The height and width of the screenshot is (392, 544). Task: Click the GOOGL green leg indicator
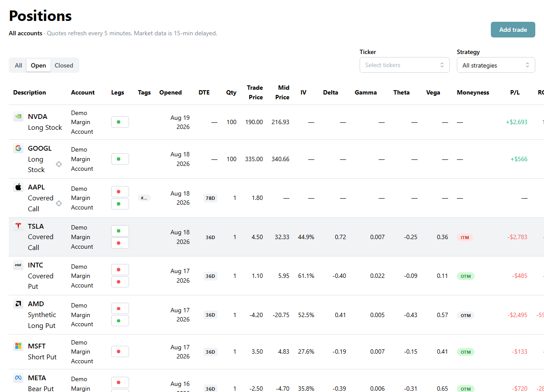(120, 159)
